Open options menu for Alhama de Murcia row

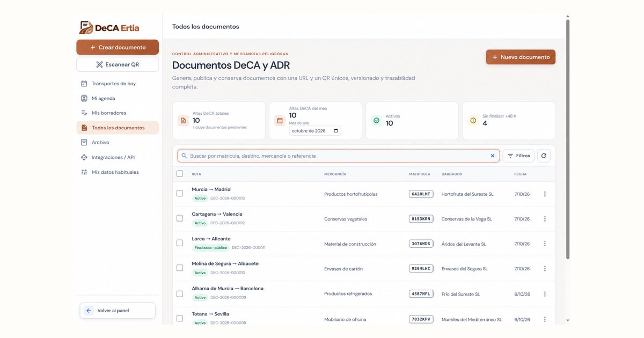[x=545, y=294]
